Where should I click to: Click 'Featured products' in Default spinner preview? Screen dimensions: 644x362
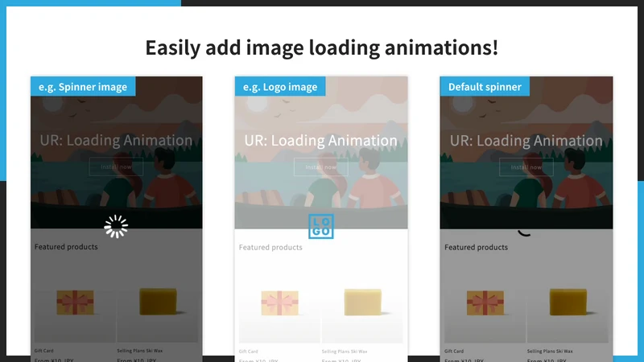click(x=476, y=247)
